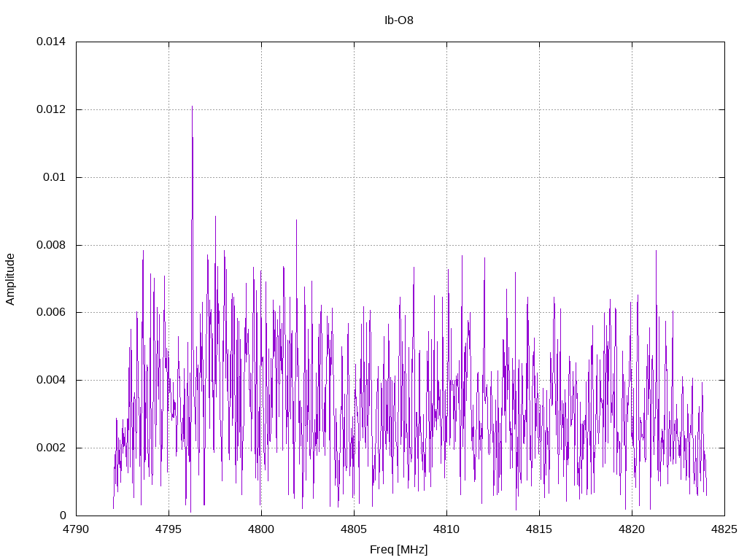Click the 4805 x-axis tick label
This screenshot has width=747, height=560.
354,529
